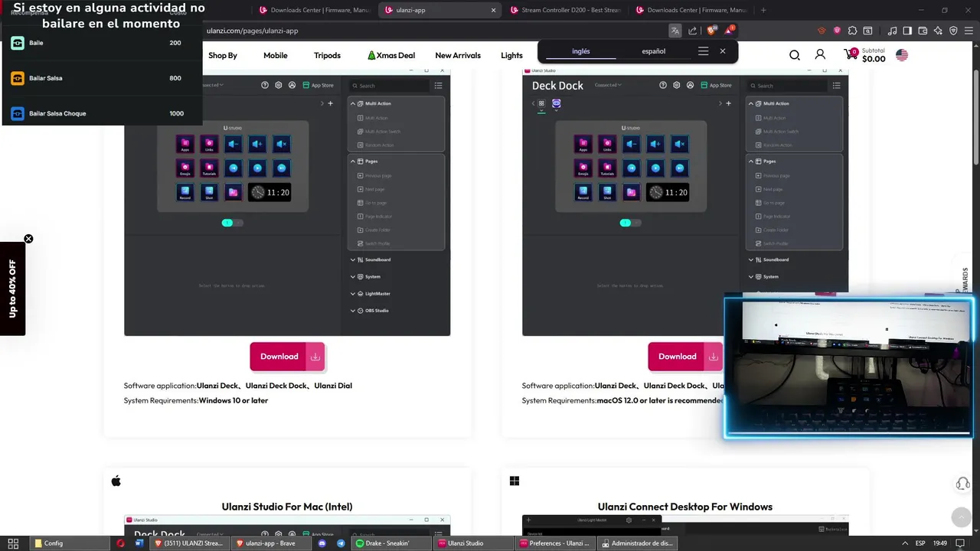The height and width of the screenshot is (551, 980).
Task: Open the Brave translate page icon
Action: (x=675, y=31)
